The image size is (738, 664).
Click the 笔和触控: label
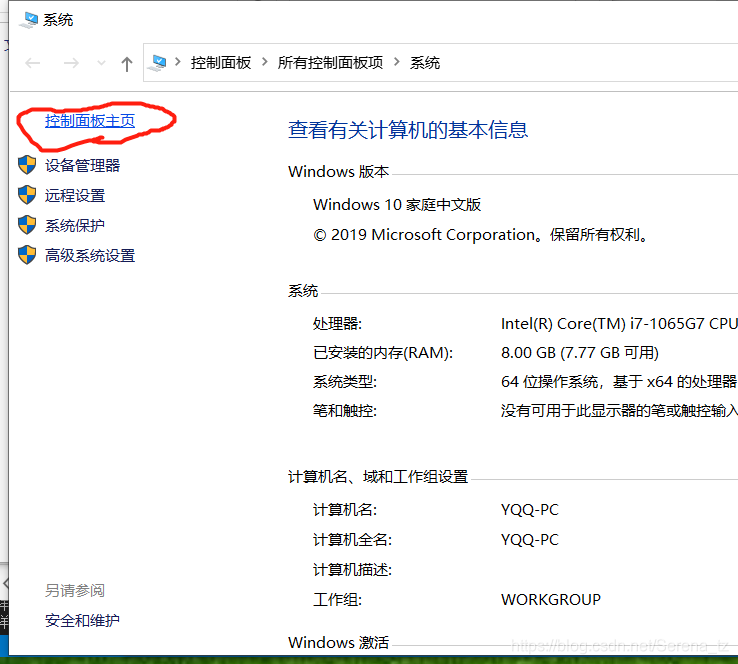coord(345,411)
